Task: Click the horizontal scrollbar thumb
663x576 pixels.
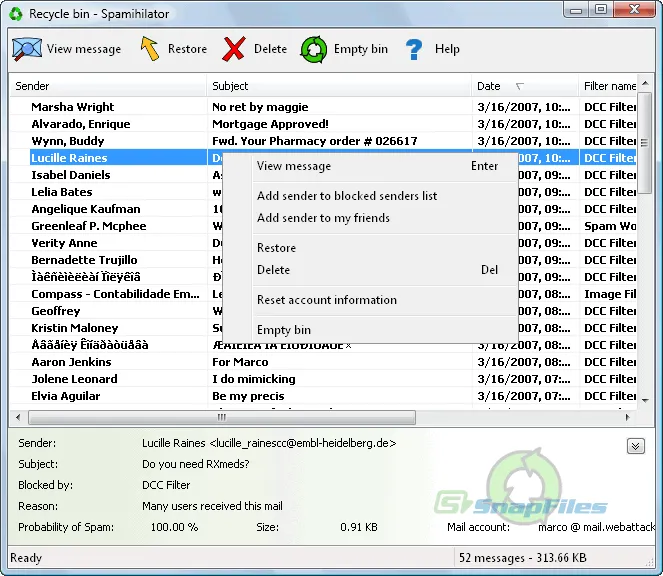Action: [222, 417]
